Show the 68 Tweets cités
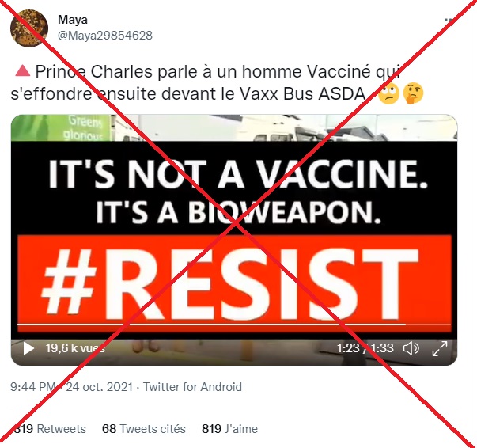The image size is (477, 448). click(x=144, y=429)
